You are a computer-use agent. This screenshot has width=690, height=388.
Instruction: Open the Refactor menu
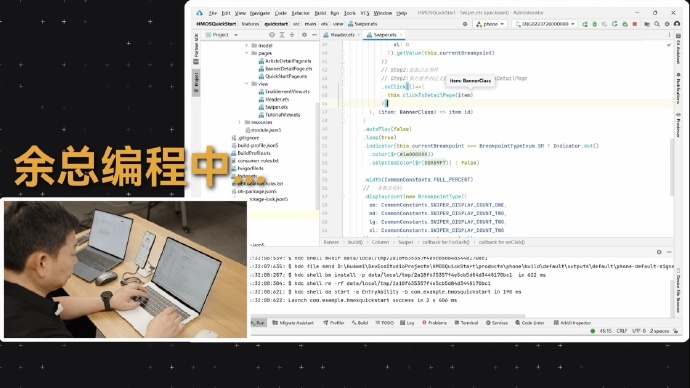301,13
